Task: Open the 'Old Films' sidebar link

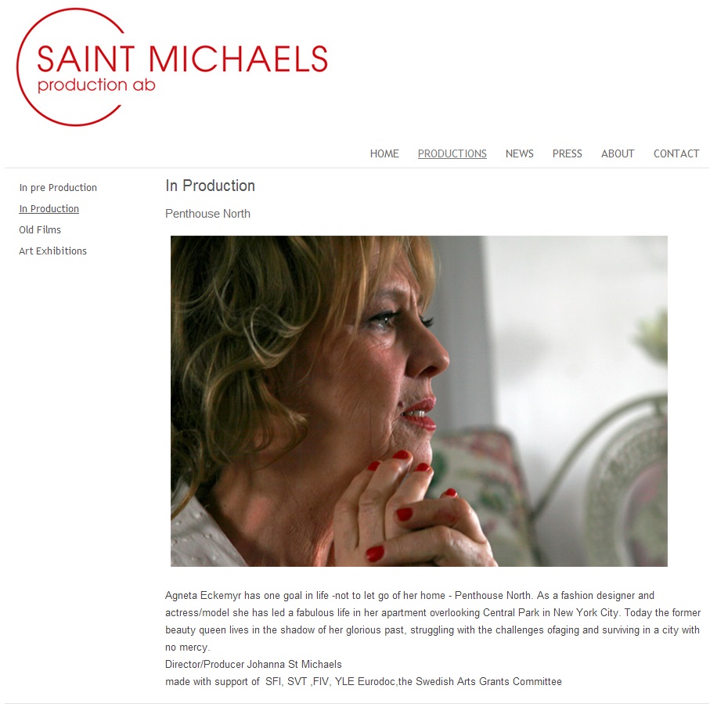Action: point(40,230)
